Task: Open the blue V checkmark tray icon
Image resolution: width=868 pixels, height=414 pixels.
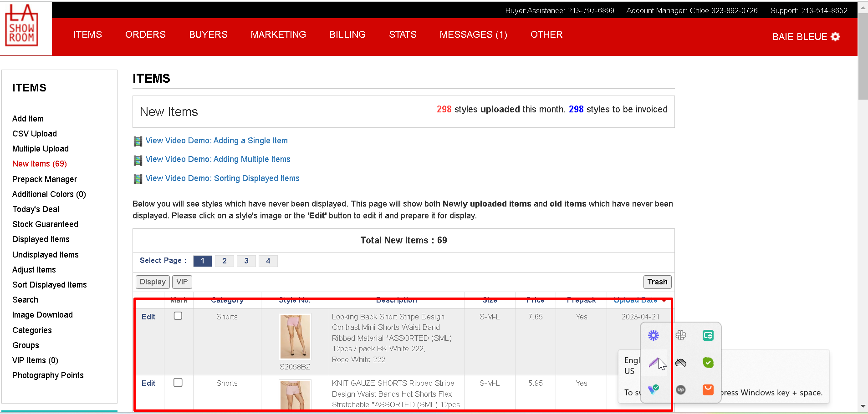Action: click(x=654, y=389)
